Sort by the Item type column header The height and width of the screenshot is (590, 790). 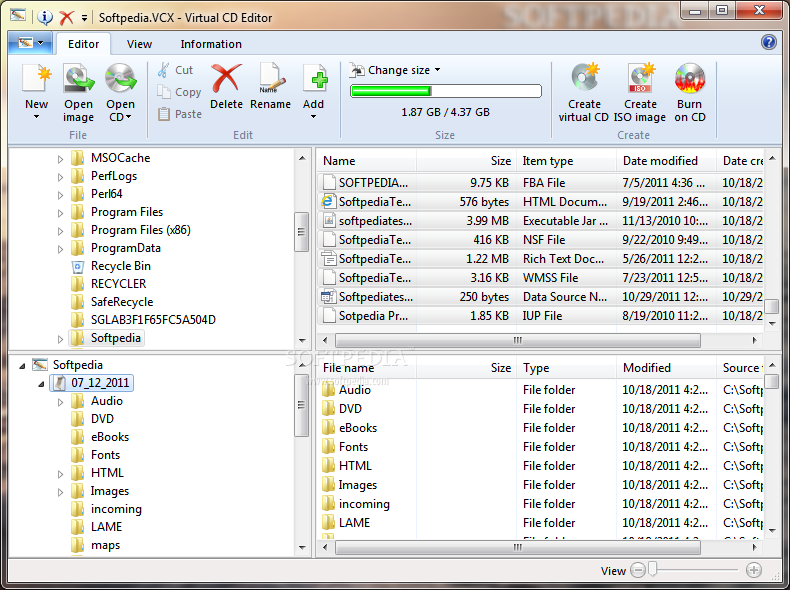[x=566, y=161]
